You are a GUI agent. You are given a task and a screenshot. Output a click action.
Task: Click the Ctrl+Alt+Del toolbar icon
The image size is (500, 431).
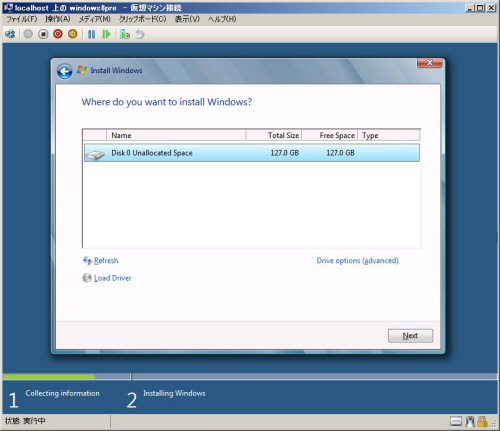[10, 34]
